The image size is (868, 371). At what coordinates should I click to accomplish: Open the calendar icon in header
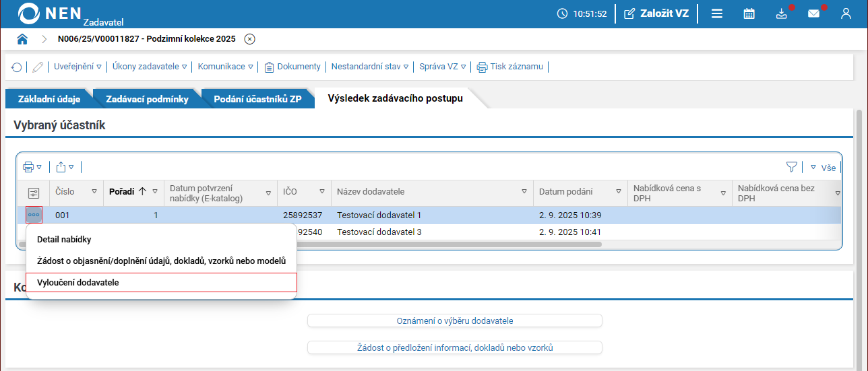(x=749, y=13)
